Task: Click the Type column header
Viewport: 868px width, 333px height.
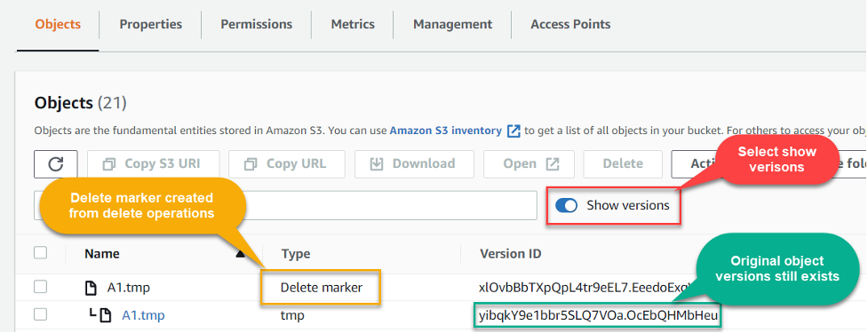Action: click(x=296, y=254)
